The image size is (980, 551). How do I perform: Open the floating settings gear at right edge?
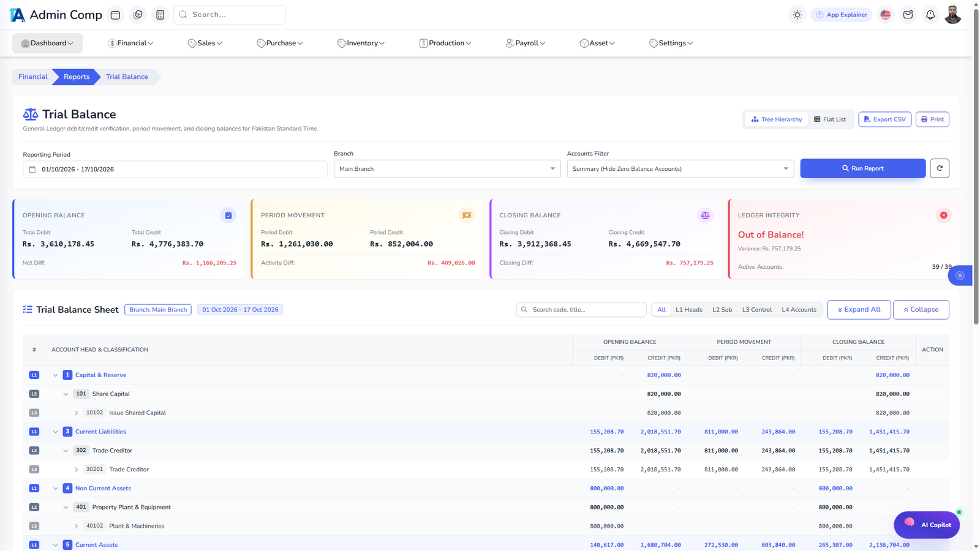pos(960,275)
